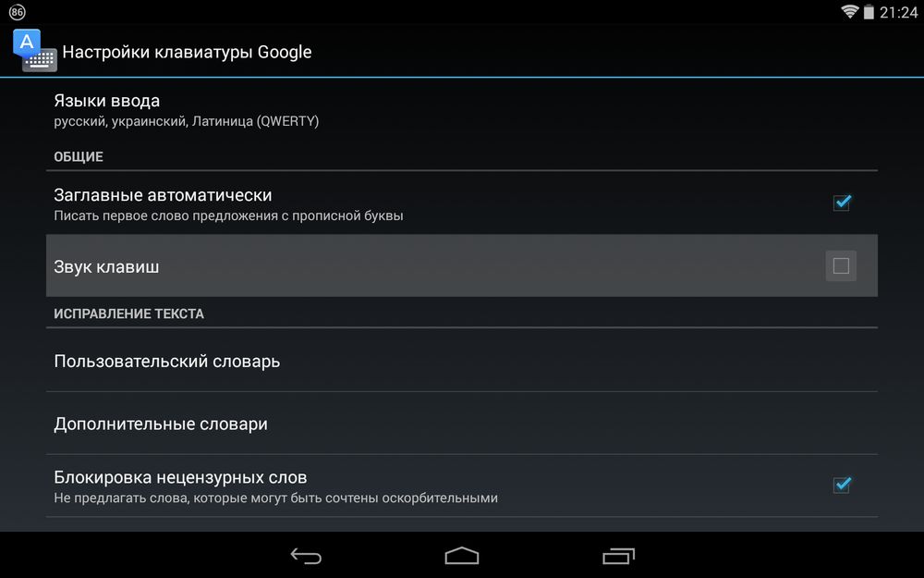Open Пользовательский словарь

click(x=461, y=361)
